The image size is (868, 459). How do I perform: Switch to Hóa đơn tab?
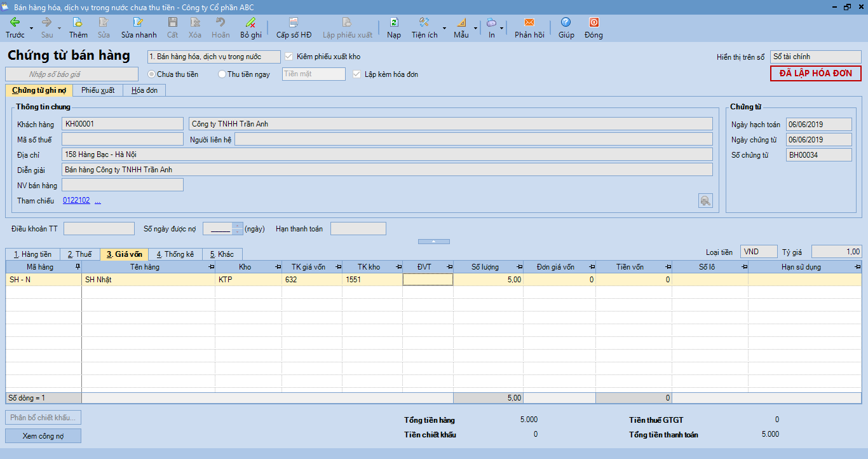(x=144, y=90)
